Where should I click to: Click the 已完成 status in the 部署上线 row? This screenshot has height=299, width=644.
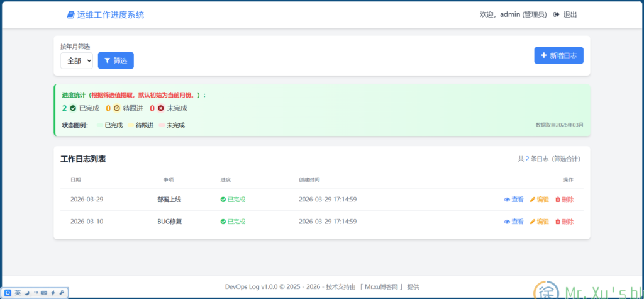pos(233,200)
